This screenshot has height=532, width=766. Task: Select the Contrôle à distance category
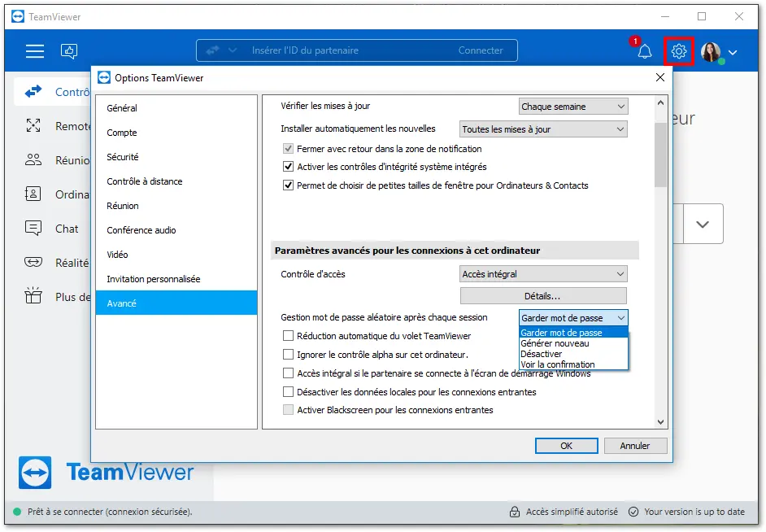pyautogui.click(x=176, y=181)
